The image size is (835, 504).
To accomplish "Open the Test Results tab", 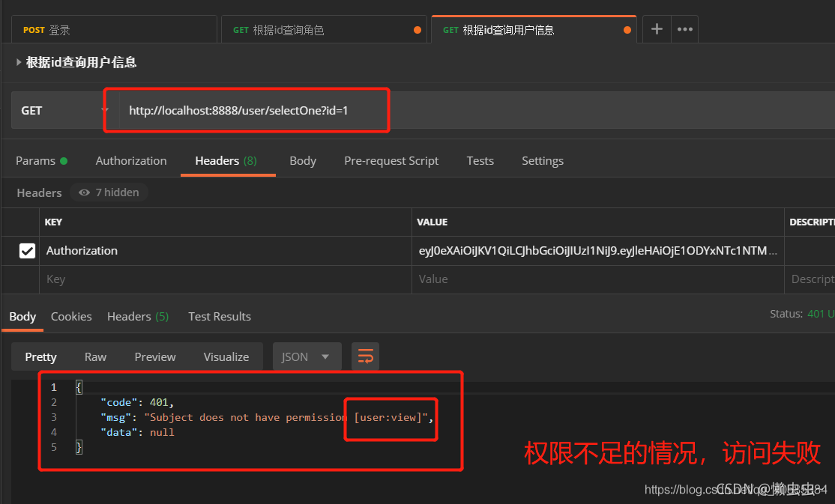I will [x=220, y=317].
